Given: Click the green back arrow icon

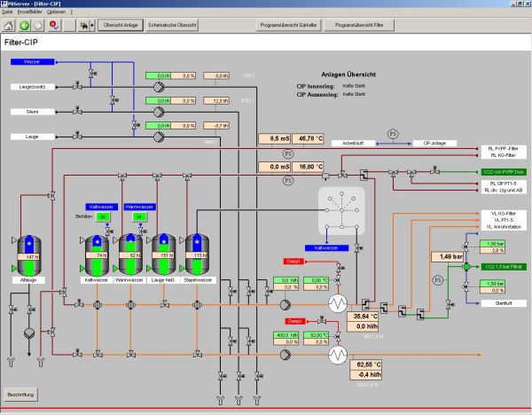Looking at the screenshot, I should pos(24,26).
